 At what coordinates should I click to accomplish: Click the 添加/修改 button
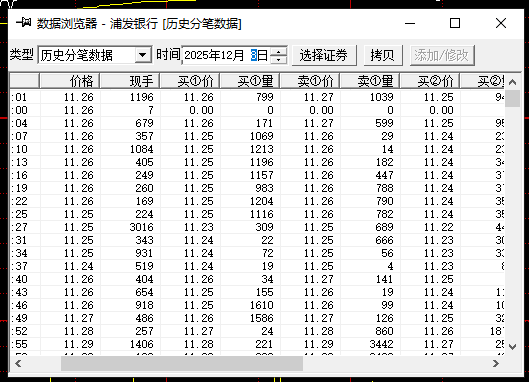click(x=442, y=55)
